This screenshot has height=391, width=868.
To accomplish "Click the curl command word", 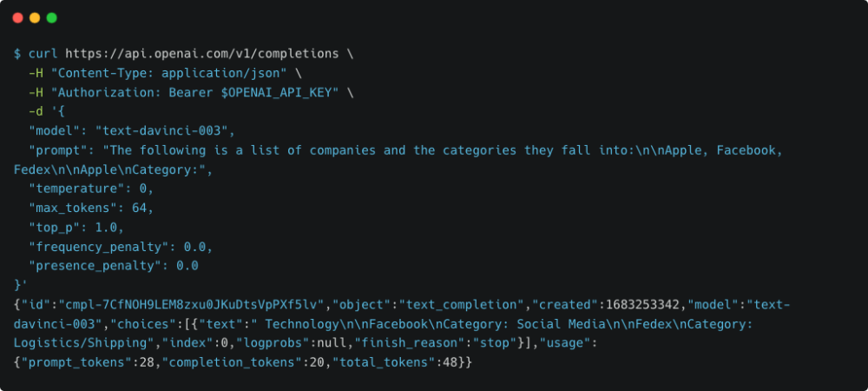I will tap(43, 53).
